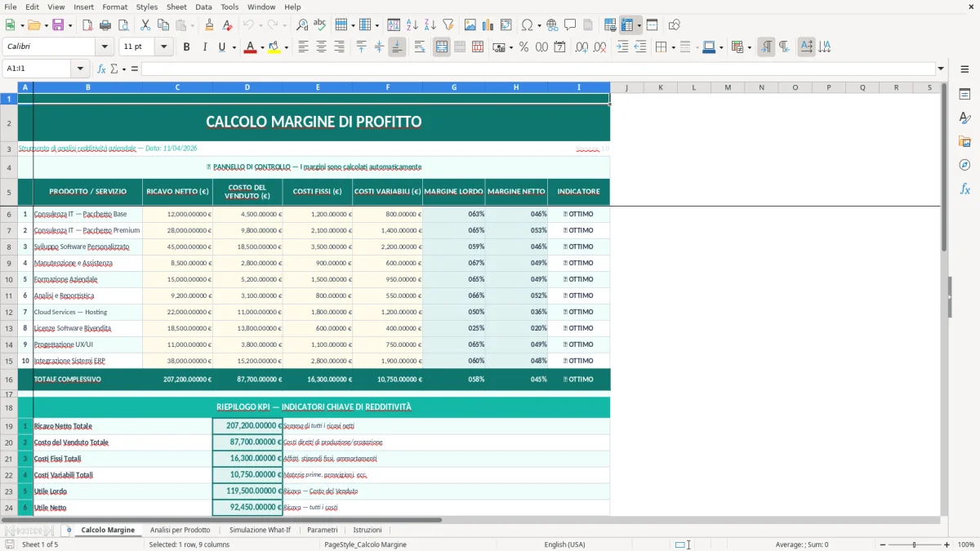Open the Styles menu
Image resolution: width=980 pixels, height=551 pixels.
(147, 7)
